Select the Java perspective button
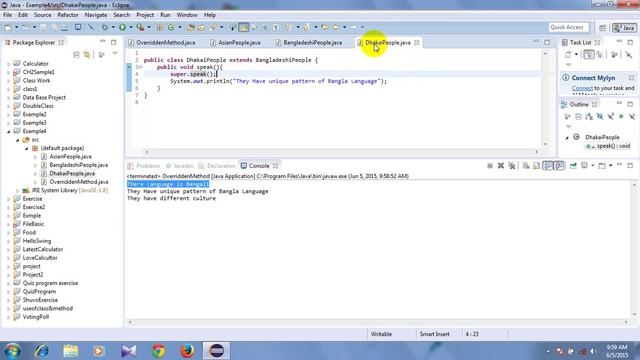This screenshot has width=640, height=360. (x=624, y=28)
